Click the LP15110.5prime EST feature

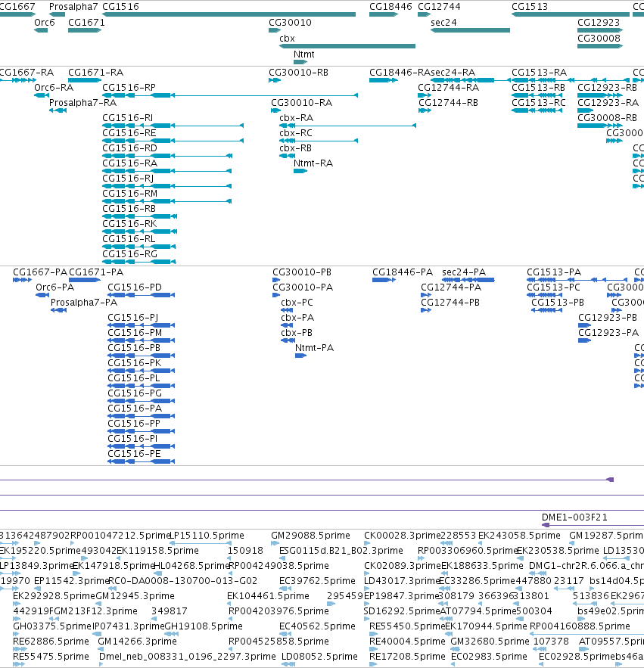coord(201,543)
